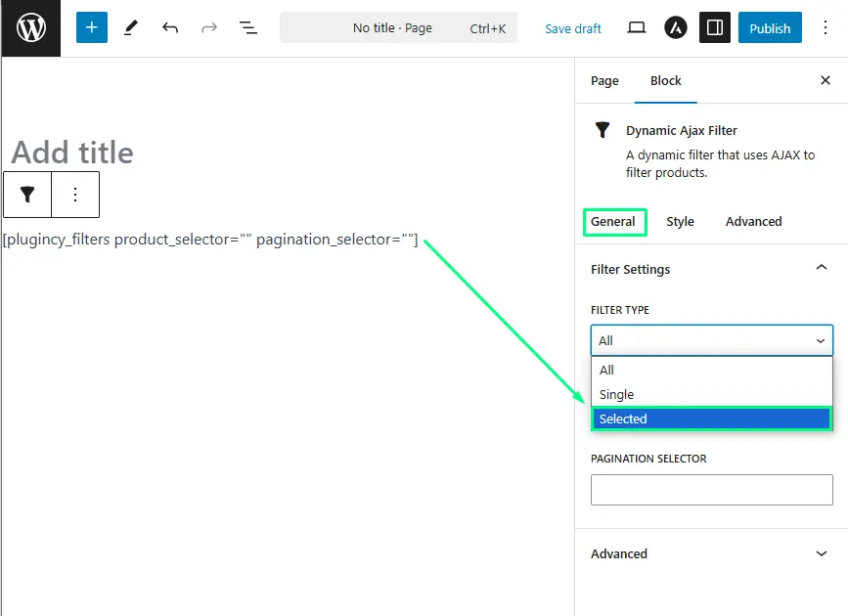Select the General tab
The width and height of the screenshot is (848, 616).
(x=612, y=222)
